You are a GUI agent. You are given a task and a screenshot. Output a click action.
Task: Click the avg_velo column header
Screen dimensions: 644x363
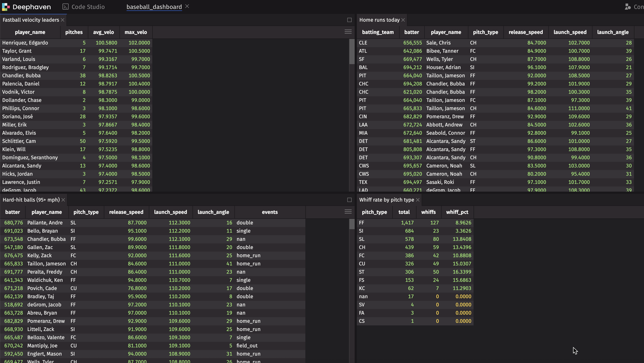click(103, 32)
